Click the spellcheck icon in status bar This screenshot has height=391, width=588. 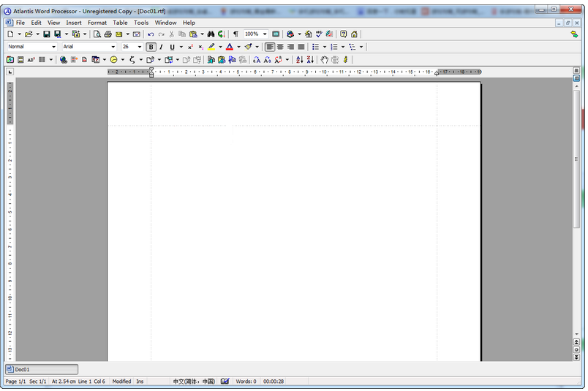coord(225,381)
